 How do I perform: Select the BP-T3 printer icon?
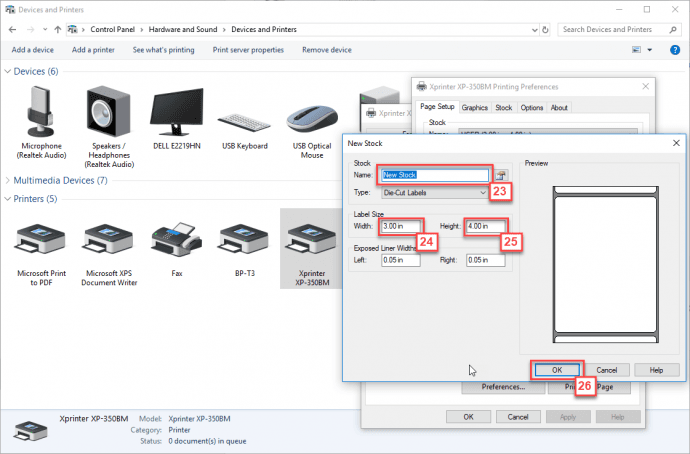(244, 240)
